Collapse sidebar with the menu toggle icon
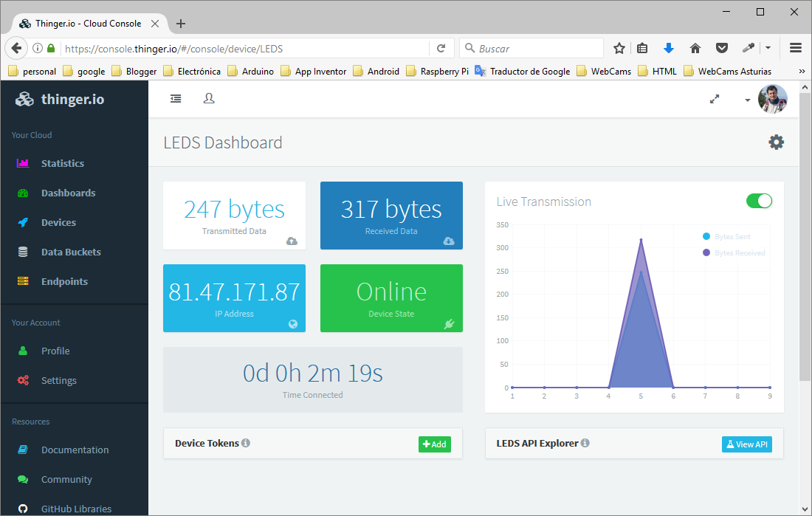The width and height of the screenshot is (812, 516). click(176, 98)
